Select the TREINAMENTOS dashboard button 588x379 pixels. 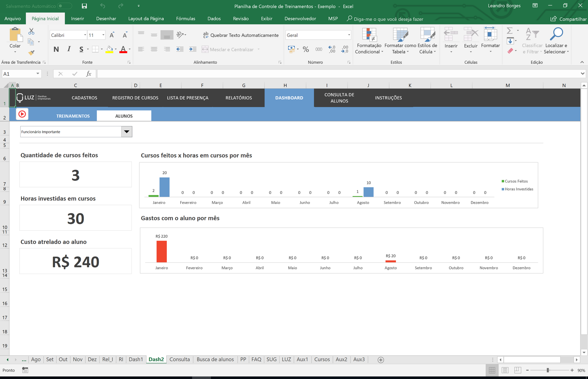click(x=73, y=116)
